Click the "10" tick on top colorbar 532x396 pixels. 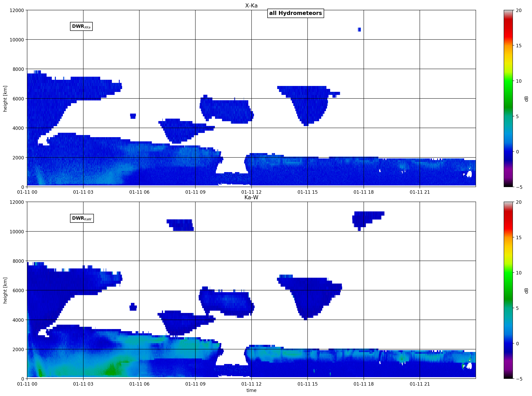[519, 81]
